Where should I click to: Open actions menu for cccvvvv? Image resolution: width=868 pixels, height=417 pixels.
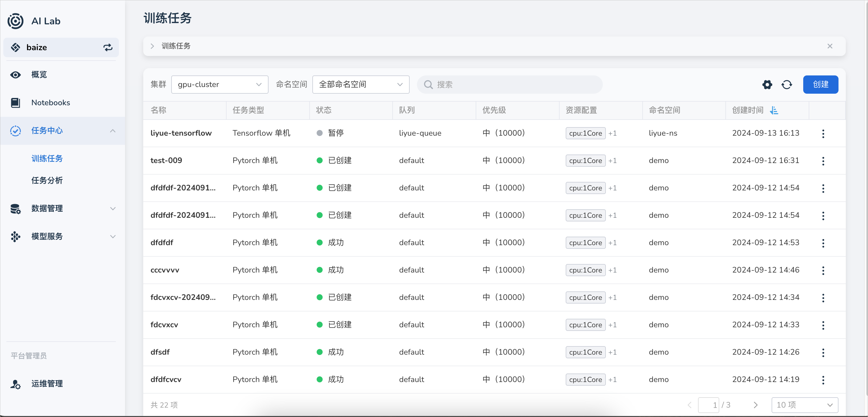pyautogui.click(x=823, y=270)
